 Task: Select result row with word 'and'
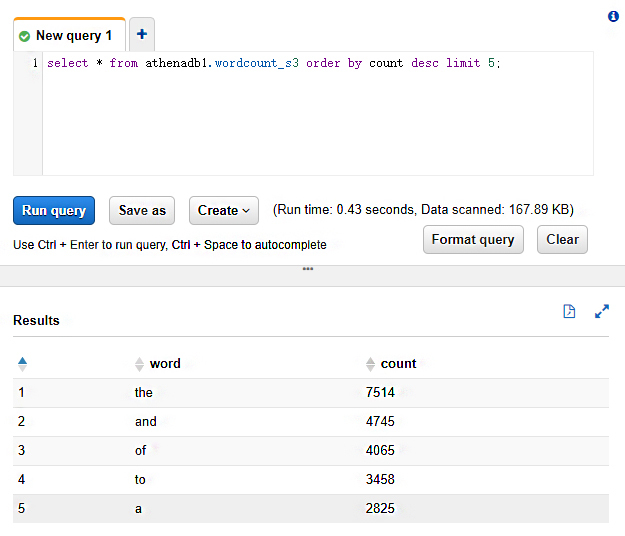click(146, 422)
